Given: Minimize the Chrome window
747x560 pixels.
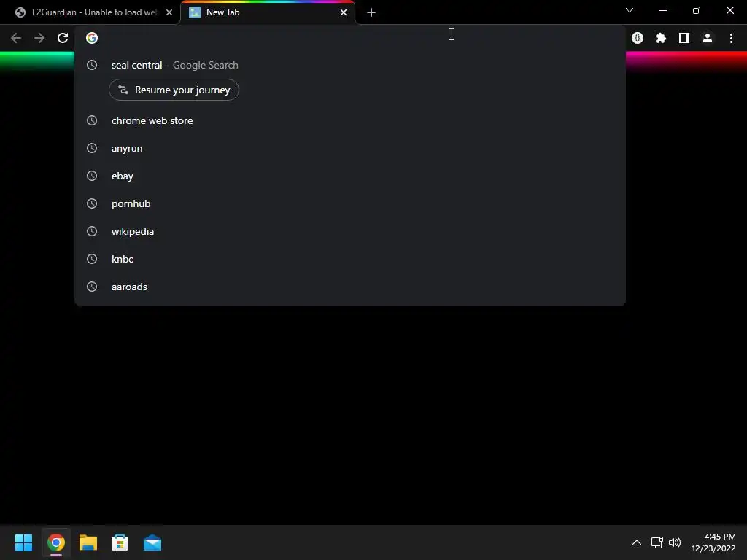Looking at the screenshot, I should [662, 10].
